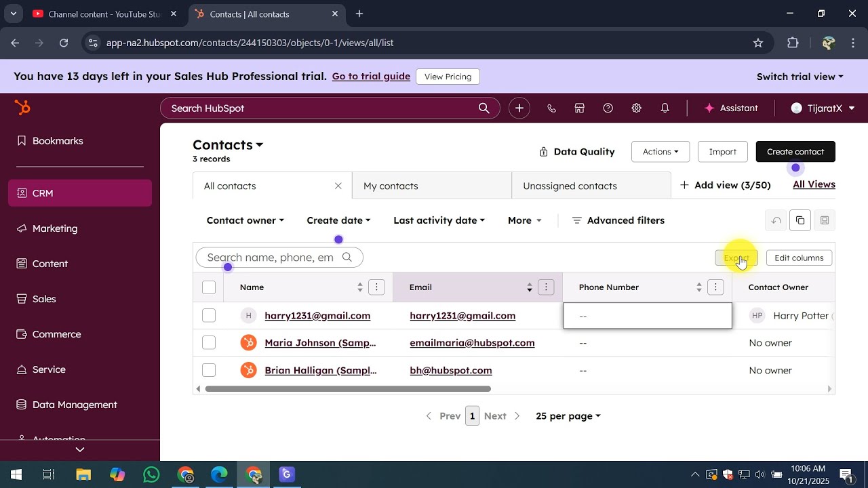Open the quick create plus button
The width and height of the screenshot is (868, 488).
click(x=519, y=108)
